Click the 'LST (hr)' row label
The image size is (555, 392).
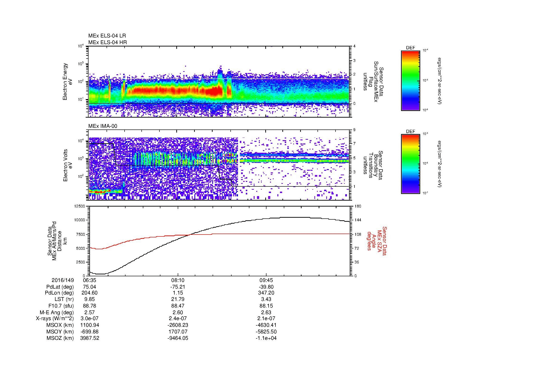click(x=64, y=299)
